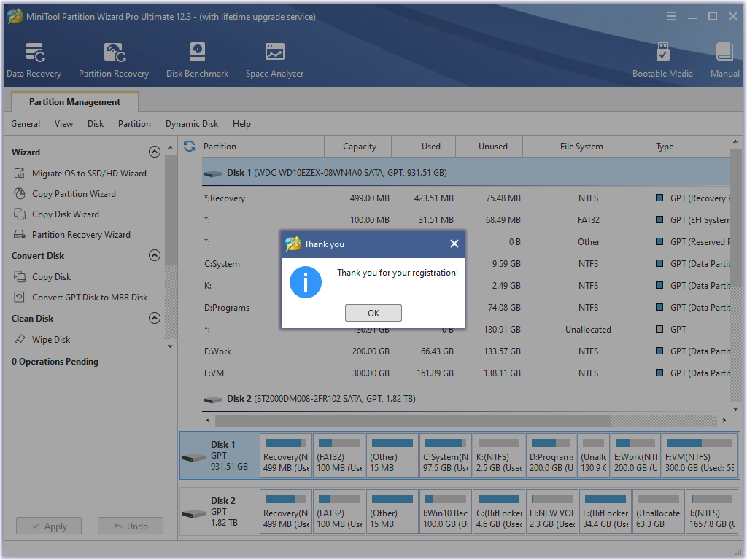Select H:NEW VOL block in Disk 2 map
The width and height of the screenshot is (747, 560).
click(x=552, y=512)
